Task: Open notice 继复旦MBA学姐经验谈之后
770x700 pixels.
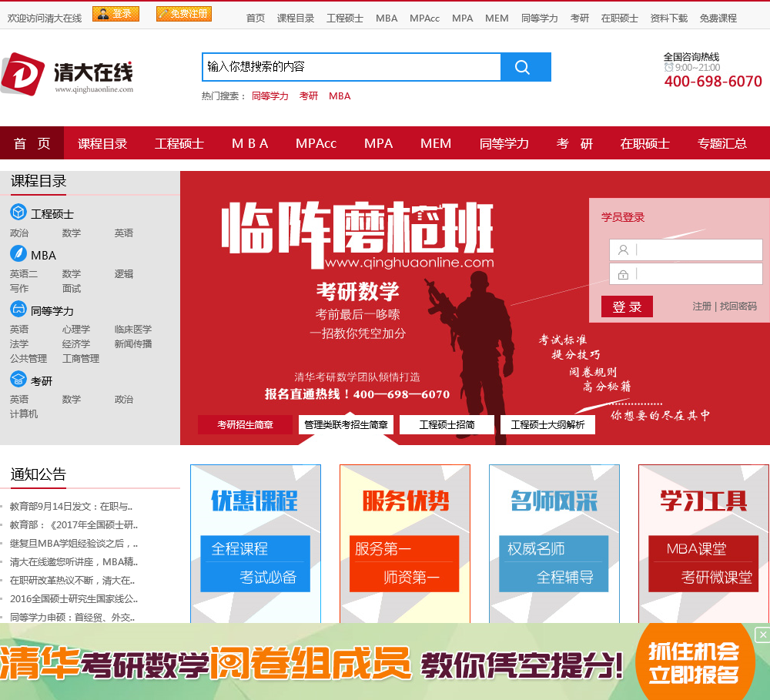Action: click(74, 544)
